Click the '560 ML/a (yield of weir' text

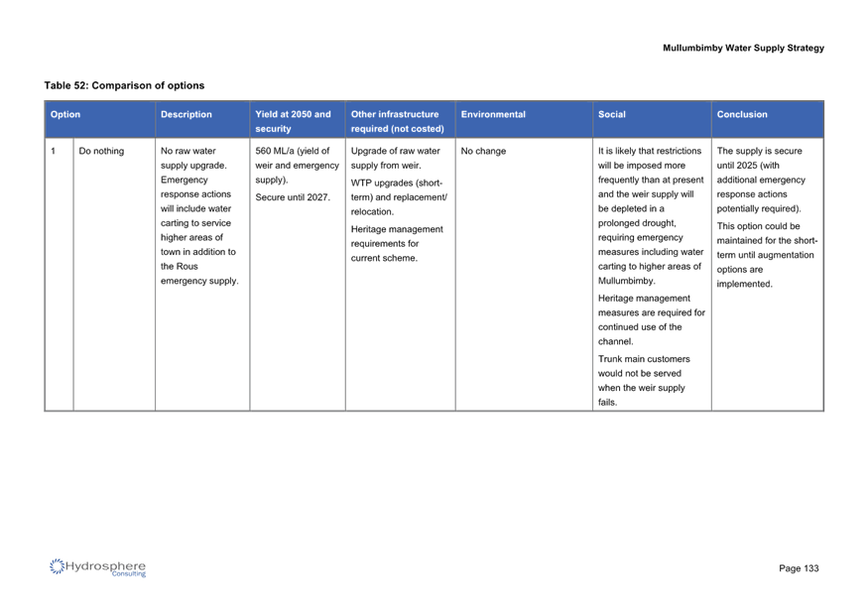[297, 166]
